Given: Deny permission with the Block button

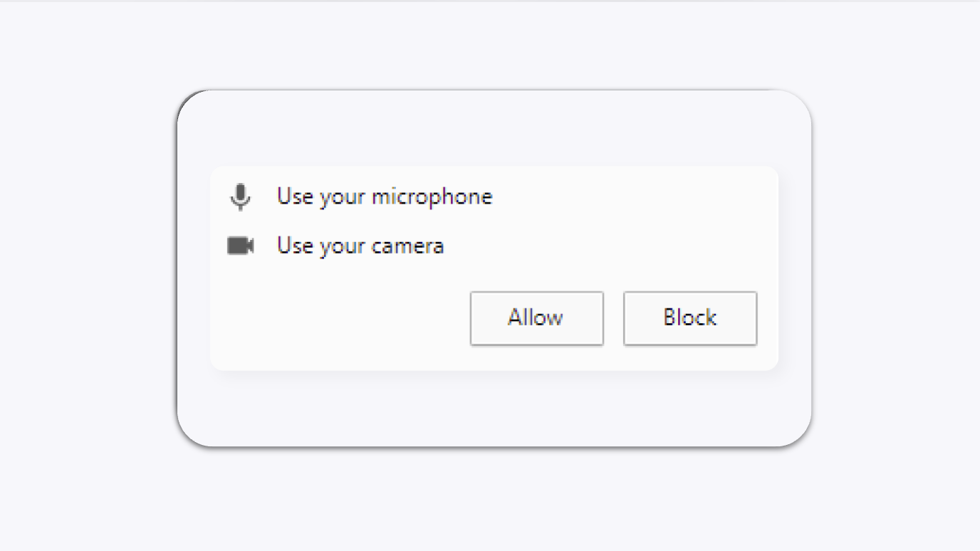Looking at the screenshot, I should click(x=690, y=318).
